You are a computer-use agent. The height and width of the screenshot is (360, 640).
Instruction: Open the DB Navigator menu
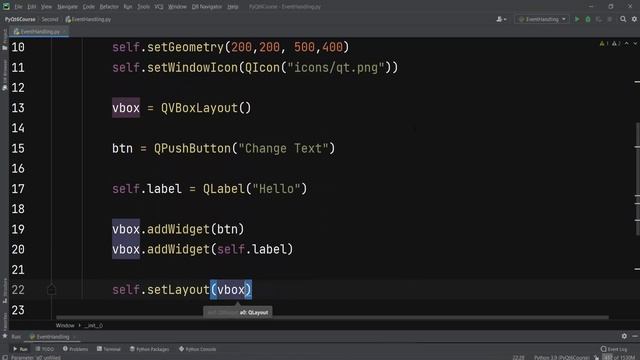pos(207,7)
